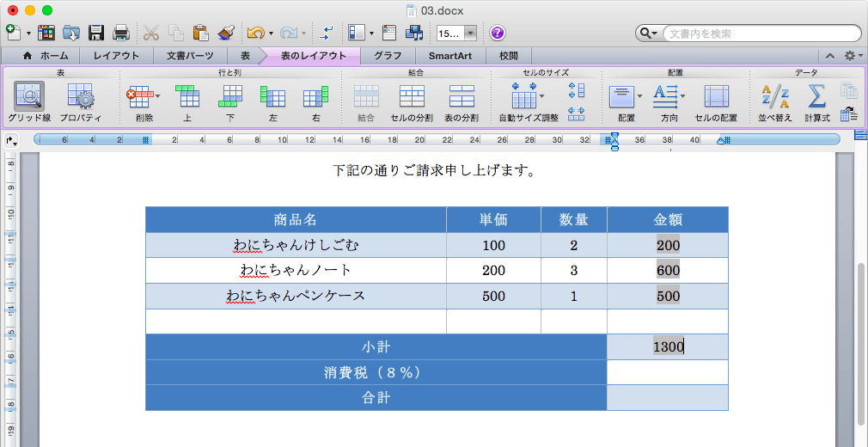Save the document with floppy icon
868x447 pixels.
click(x=97, y=33)
